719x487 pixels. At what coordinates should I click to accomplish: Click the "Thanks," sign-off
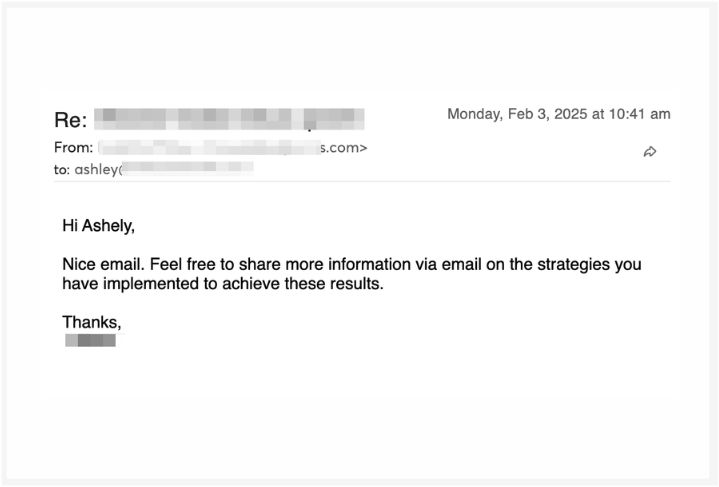click(x=91, y=322)
